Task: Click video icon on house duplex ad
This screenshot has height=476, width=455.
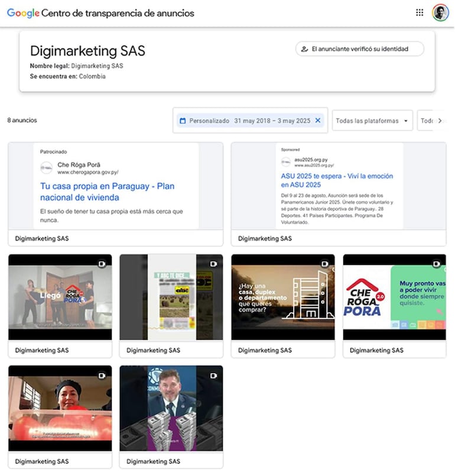Action: point(324,264)
